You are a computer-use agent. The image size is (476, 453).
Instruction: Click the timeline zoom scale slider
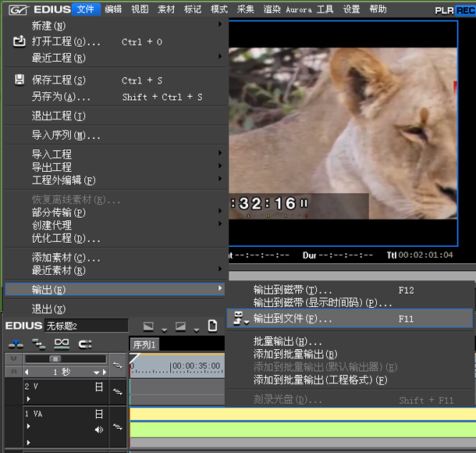tap(55, 359)
